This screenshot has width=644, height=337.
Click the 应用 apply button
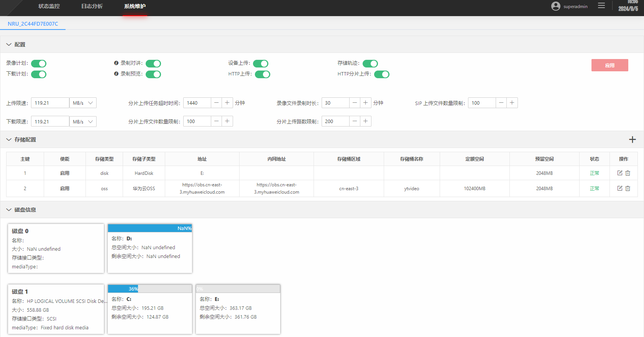[610, 65]
